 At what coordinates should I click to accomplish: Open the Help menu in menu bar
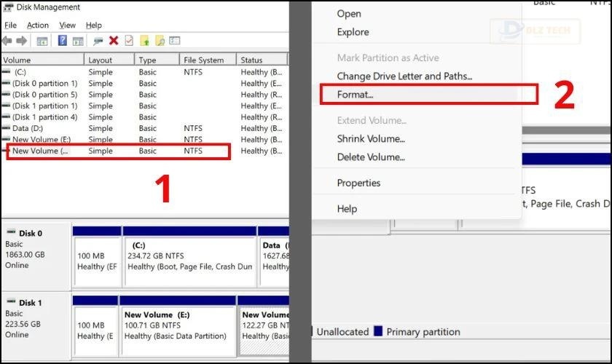[x=94, y=25]
